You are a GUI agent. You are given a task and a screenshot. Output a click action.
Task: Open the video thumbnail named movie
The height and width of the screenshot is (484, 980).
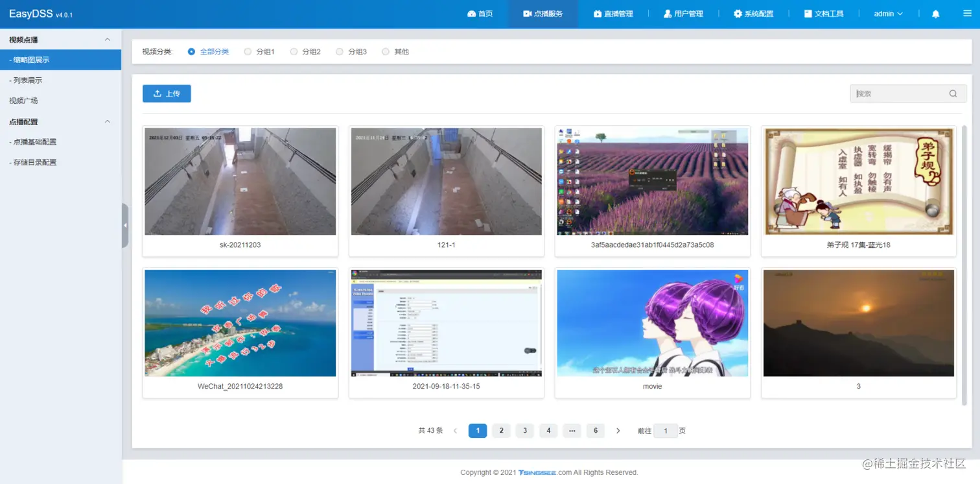click(x=652, y=322)
